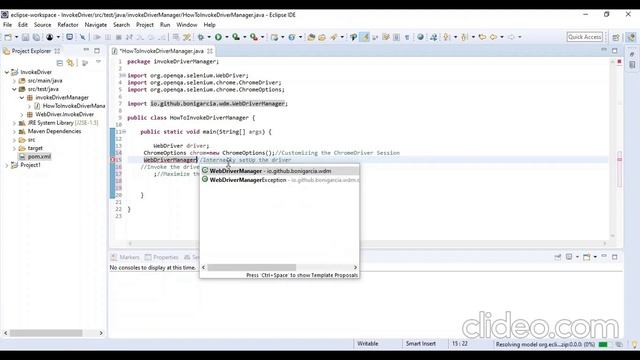Screen dimensions: 640x360
Task: Toggle Mark Occurrences highlighted toolbar icon
Action: click(x=364, y=37)
